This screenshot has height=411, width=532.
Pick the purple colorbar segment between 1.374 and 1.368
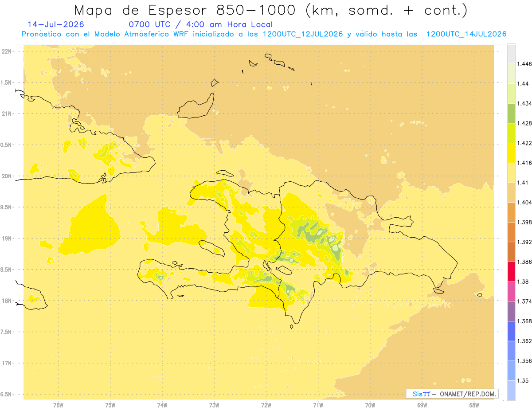click(511, 311)
